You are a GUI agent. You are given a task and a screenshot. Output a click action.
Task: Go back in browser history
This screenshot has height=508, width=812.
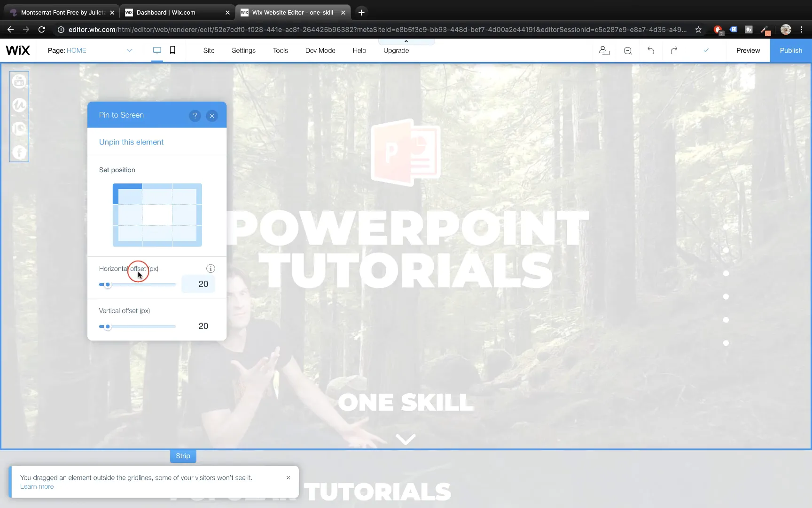click(10, 30)
